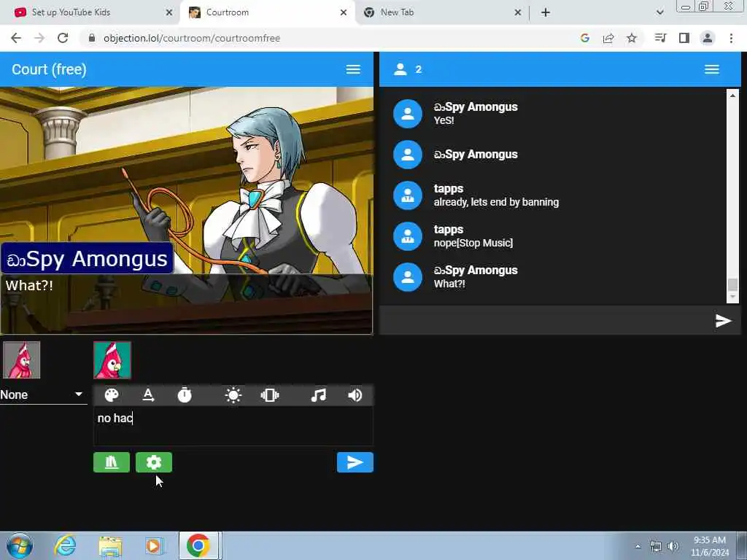This screenshot has height=560, width=747.
Task: Click the chat scrollbar up arrow
Action: (732, 96)
